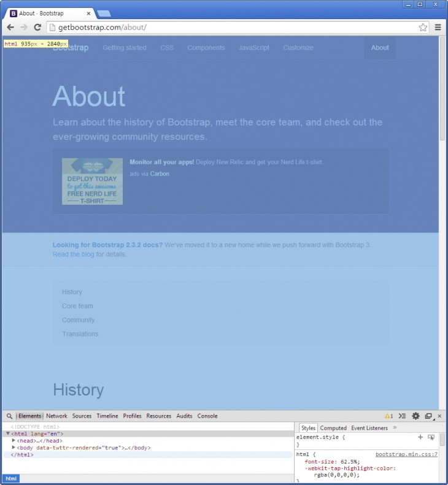Image resolution: width=448 pixels, height=485 pixels.
Task: Switch to the Elements panel
Action: (x=29, y=416)
